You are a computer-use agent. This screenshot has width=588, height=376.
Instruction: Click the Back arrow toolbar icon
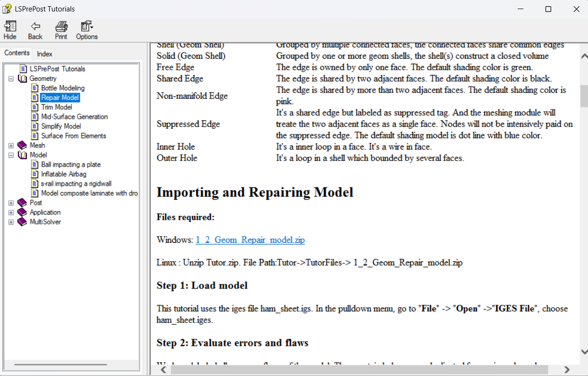coord(35,30)
